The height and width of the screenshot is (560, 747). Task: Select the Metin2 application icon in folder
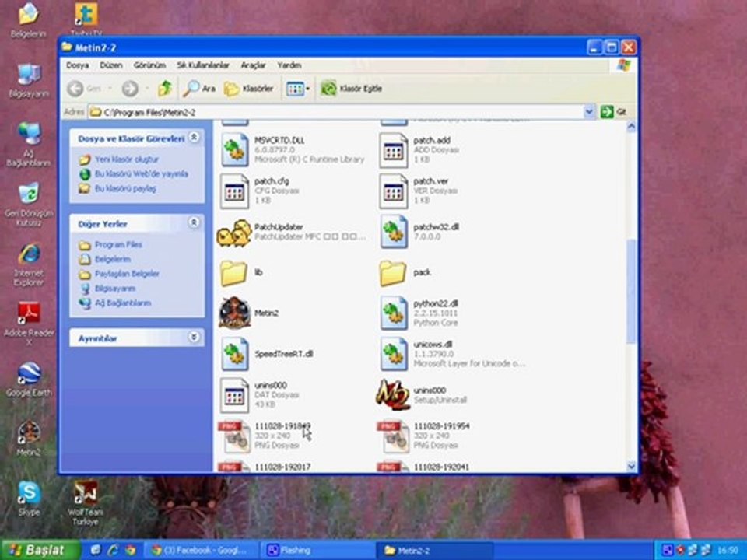(x=234, y=313)
